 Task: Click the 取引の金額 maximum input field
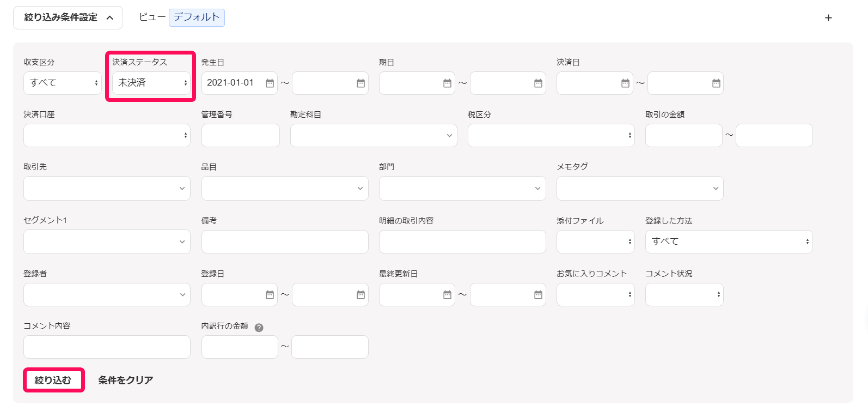point(774,135)
